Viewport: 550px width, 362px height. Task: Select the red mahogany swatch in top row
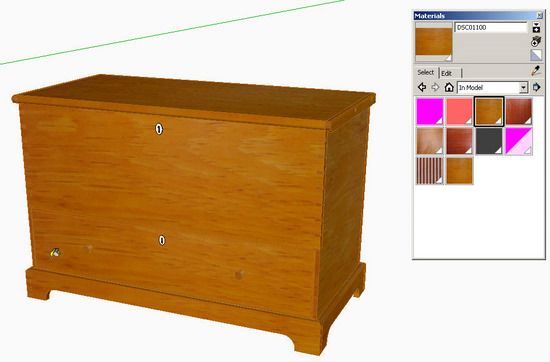click(519, 111)
